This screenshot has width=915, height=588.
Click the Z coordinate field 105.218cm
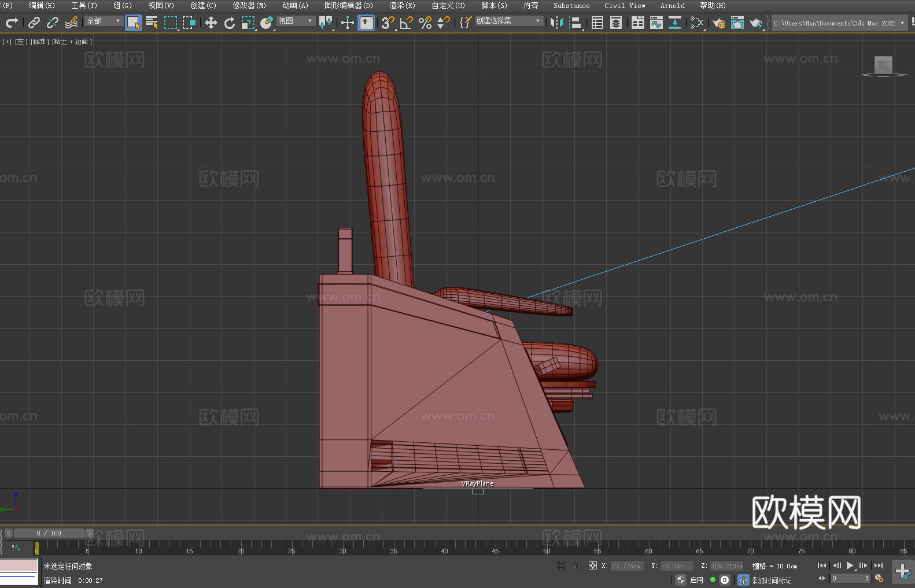click(x=726, y=566)
